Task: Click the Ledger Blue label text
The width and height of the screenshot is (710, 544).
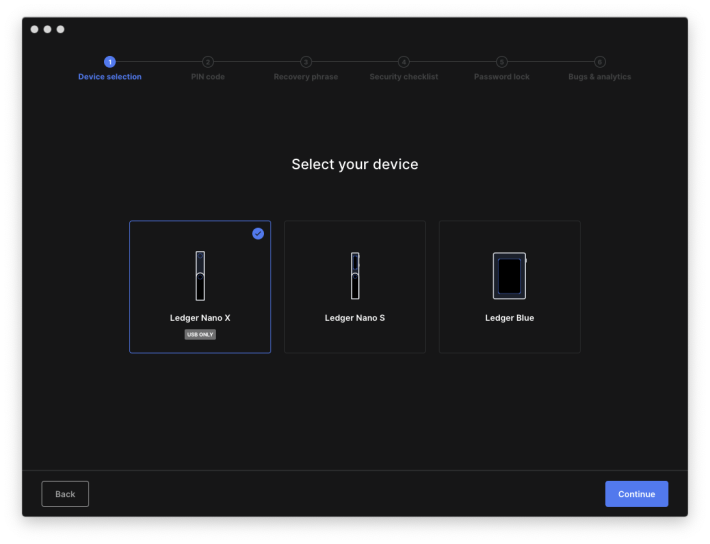Action: 510,318
